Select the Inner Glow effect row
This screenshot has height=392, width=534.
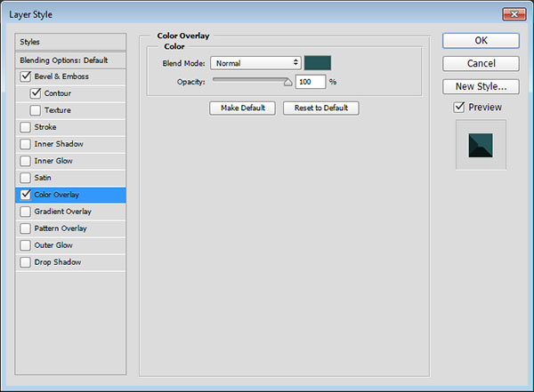(x=70, y=161)
